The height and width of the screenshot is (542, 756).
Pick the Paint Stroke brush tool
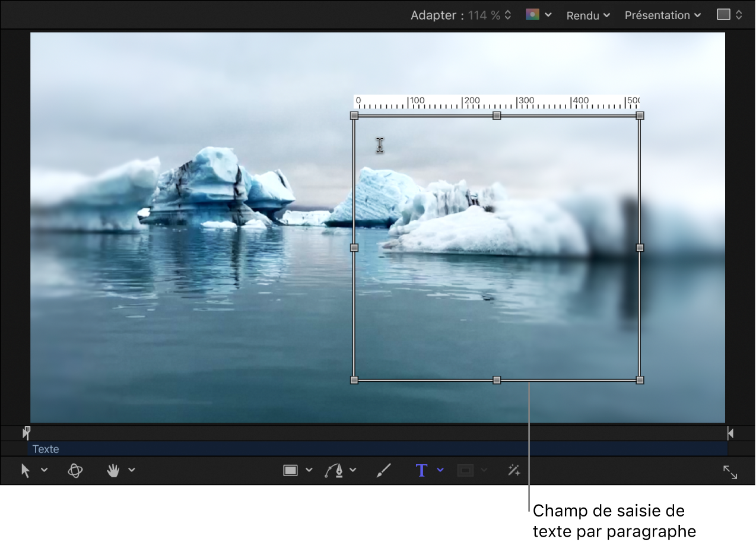[x=384, y=471]
